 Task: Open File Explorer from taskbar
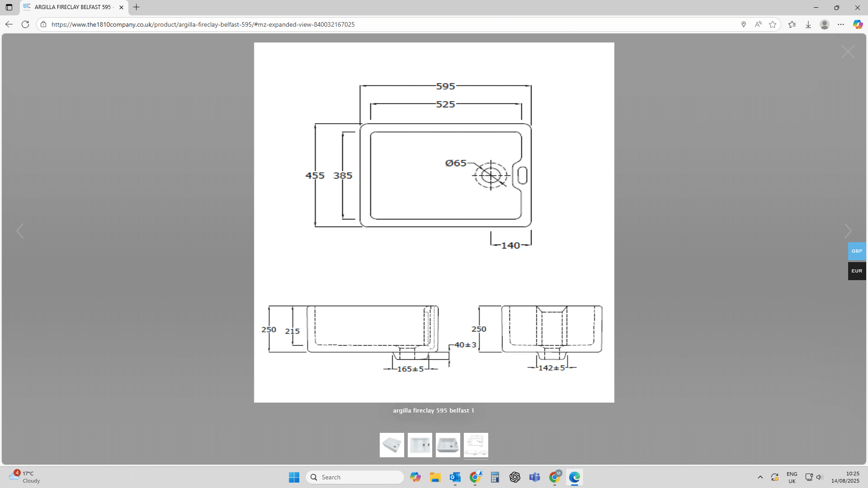[435, 477]
